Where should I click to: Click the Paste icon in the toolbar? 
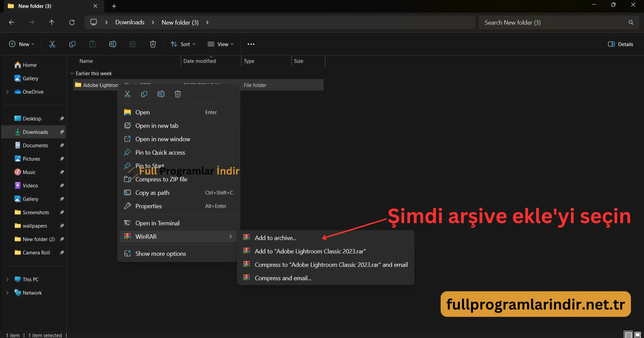[x=93, y=44]
